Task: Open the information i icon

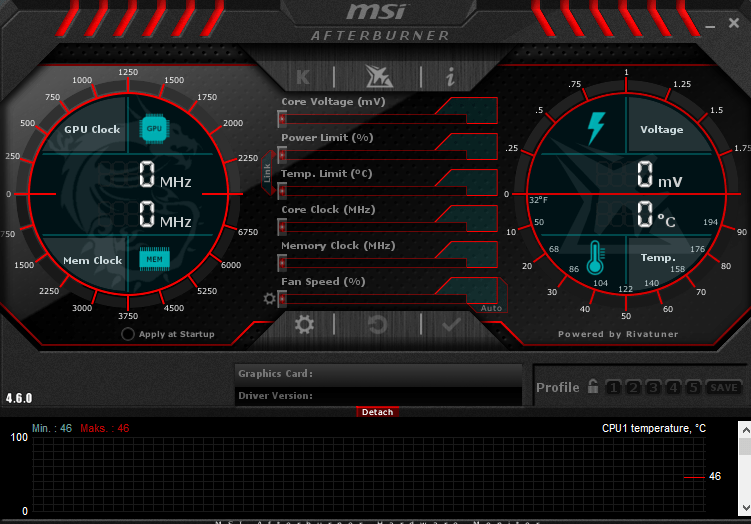Action: click(450, 77)
